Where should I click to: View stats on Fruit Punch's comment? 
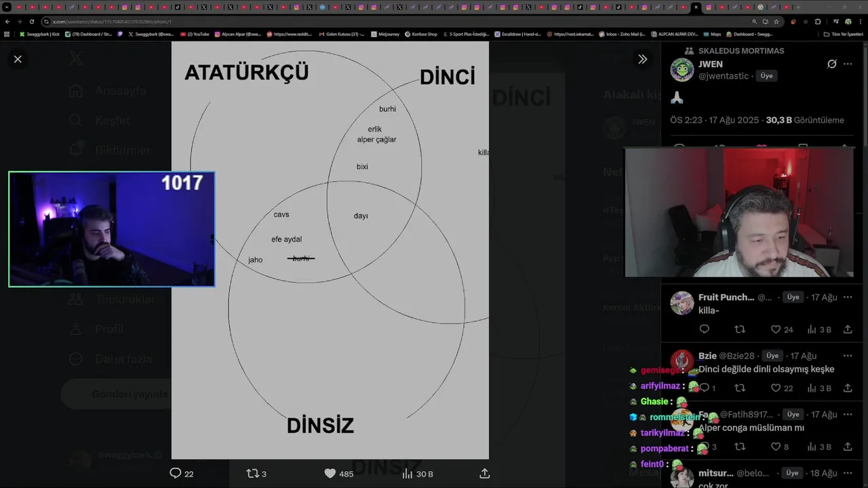[818, 329]
